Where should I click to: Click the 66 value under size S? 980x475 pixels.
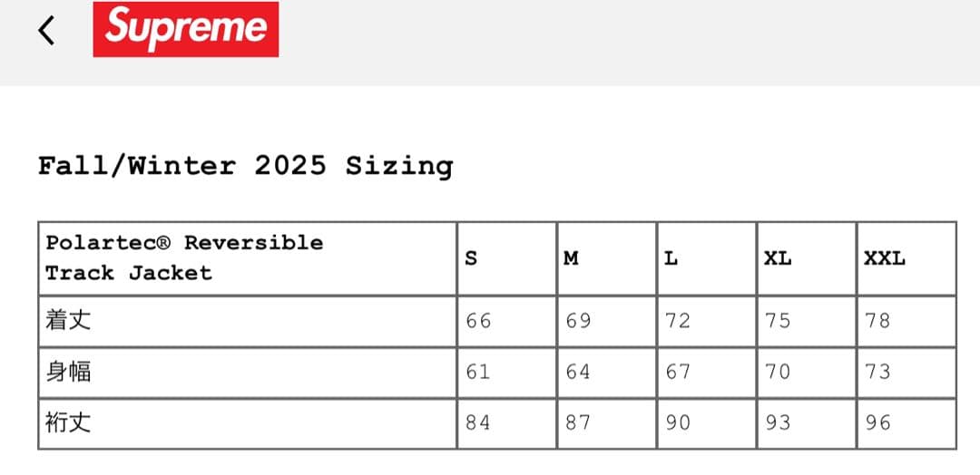[478, 321]
